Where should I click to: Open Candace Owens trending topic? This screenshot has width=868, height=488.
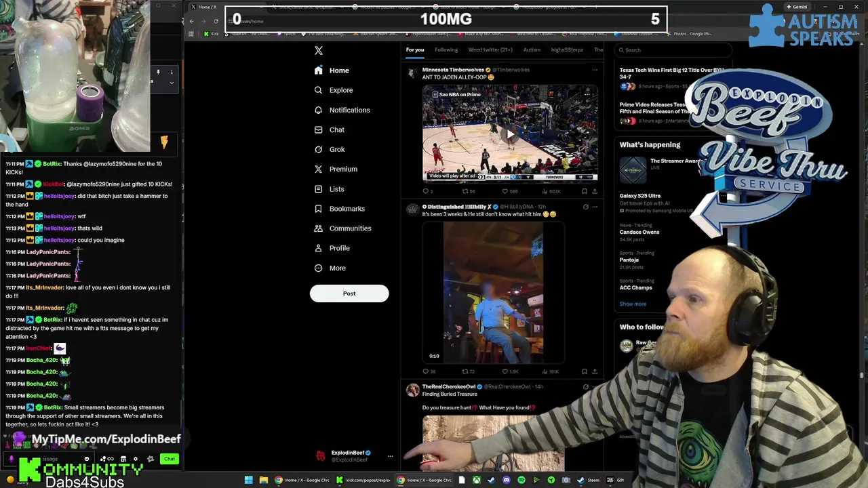639,232
